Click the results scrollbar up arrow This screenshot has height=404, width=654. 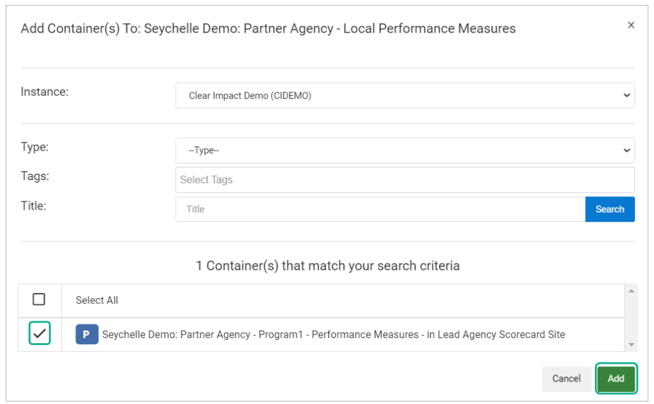pyautogui.click(x=630, y=292)
